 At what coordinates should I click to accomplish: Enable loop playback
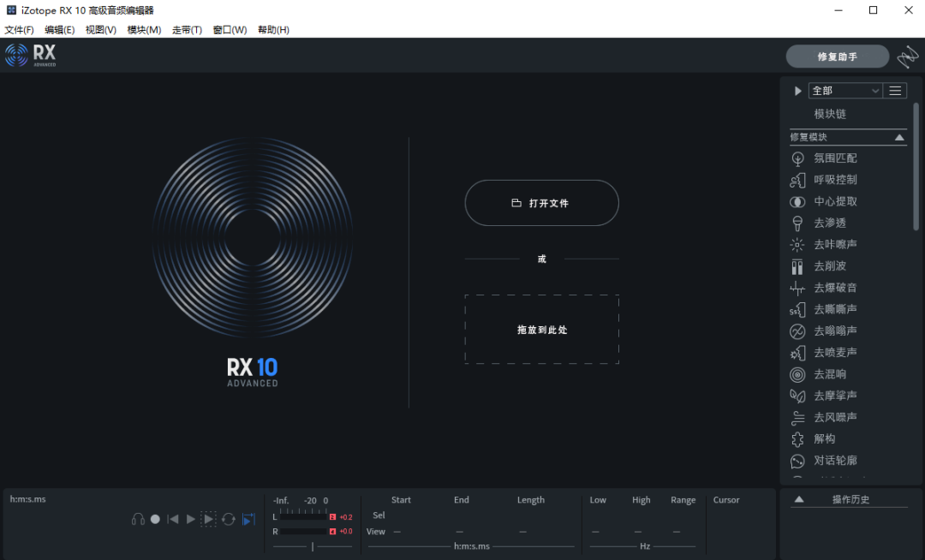(x=228, y=519)
